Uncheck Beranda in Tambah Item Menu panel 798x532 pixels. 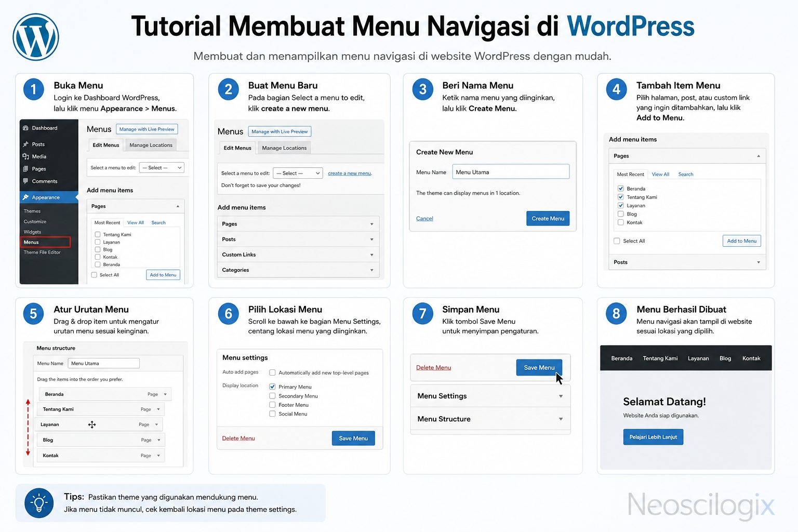click(x=620, y=189)
